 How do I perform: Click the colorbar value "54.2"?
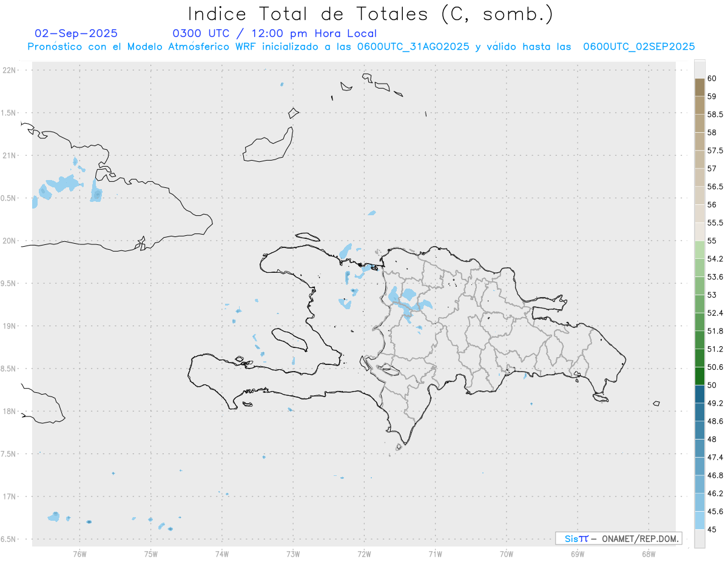pos(715,259)
